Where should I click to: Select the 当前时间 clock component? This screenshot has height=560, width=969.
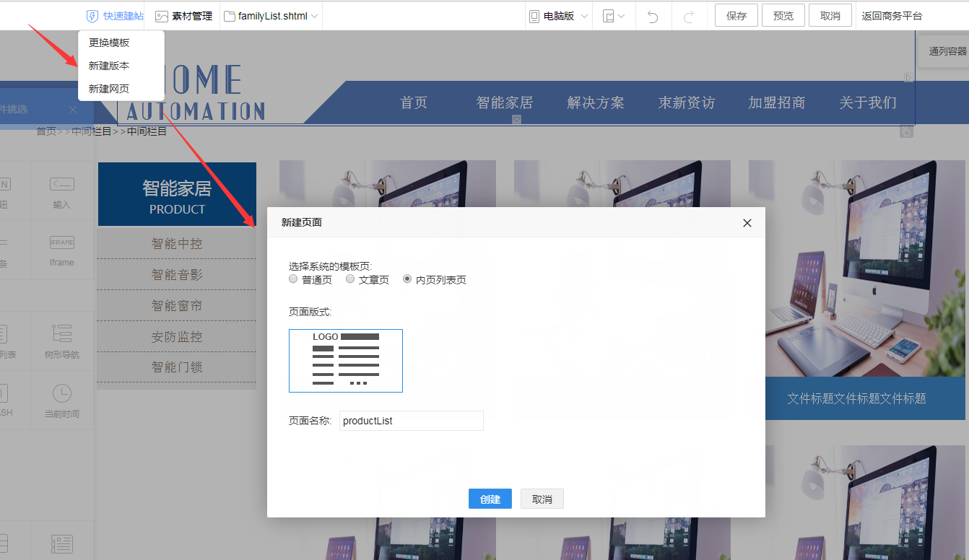[62, 393]
